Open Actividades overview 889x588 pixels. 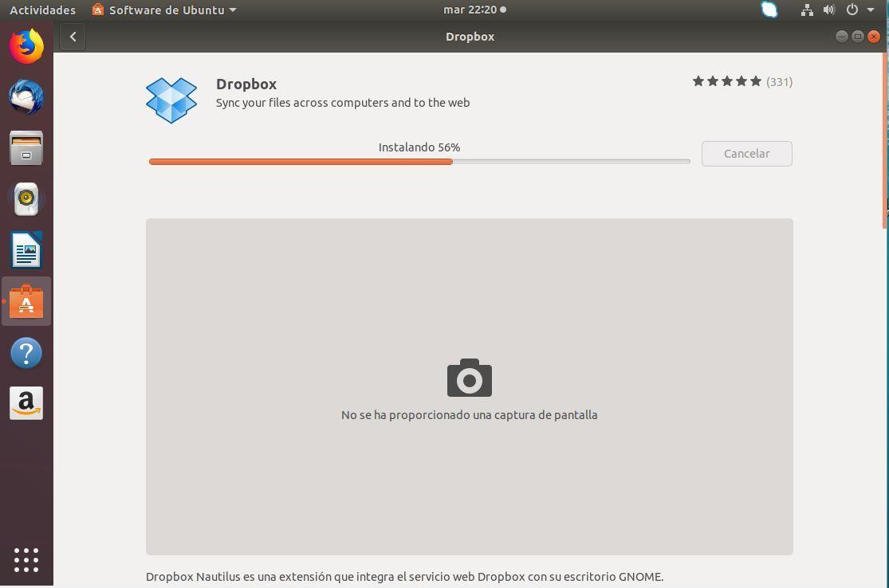(42, 10)
